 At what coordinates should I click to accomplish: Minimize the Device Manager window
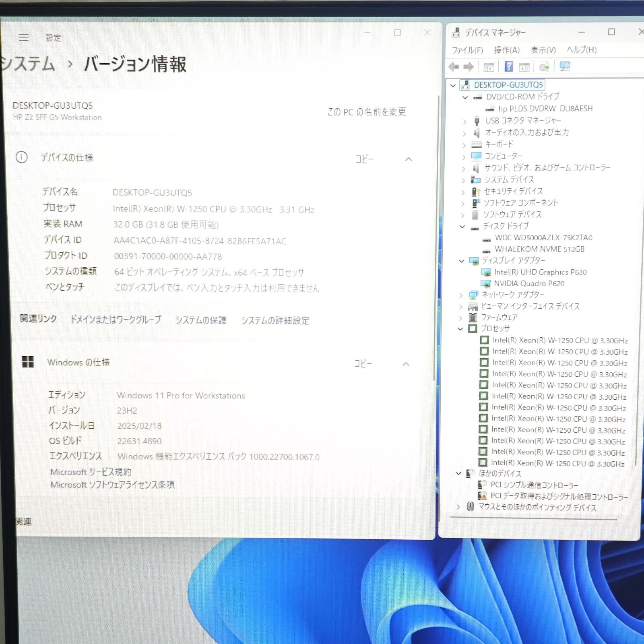pyautogui.click(x=582, y=32)
